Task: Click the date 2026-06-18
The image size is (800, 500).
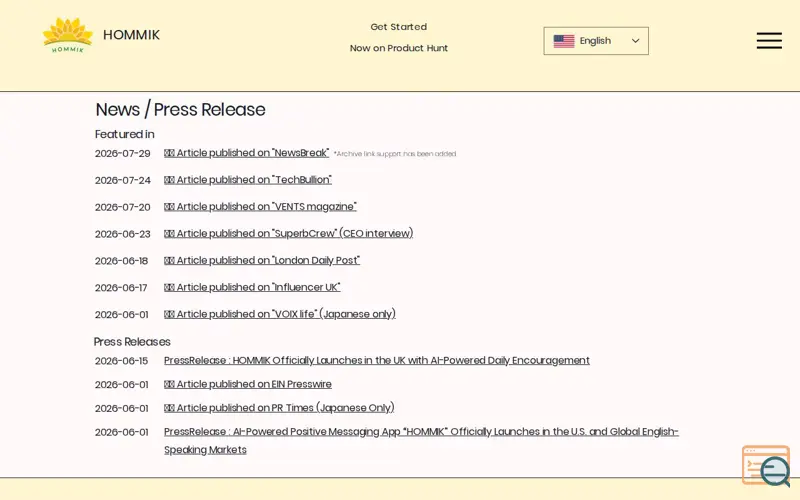Action: [121, 261]
